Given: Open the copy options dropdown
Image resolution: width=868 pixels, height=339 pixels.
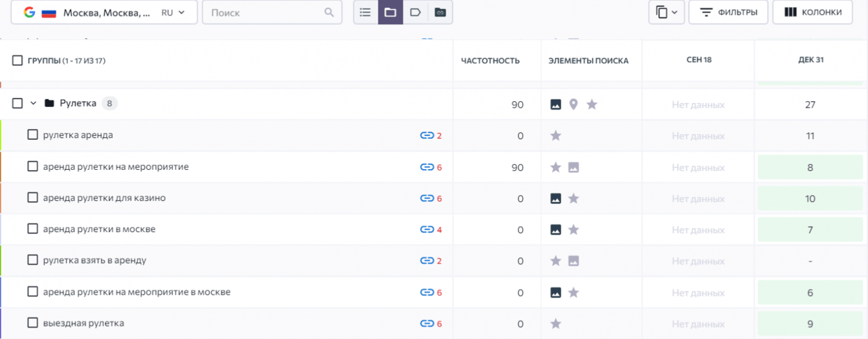Looking at the screenshot, I should (x=667, y=12).
